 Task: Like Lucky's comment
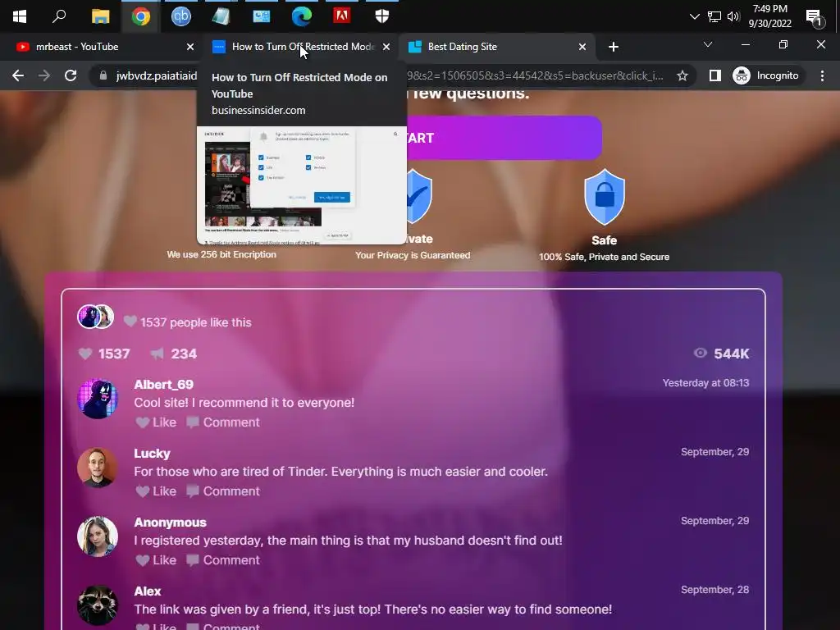coord(156,491)
